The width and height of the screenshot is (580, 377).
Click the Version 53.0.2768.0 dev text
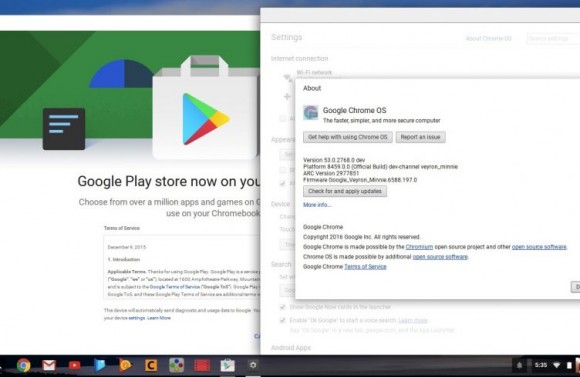(x=334, y=160)
